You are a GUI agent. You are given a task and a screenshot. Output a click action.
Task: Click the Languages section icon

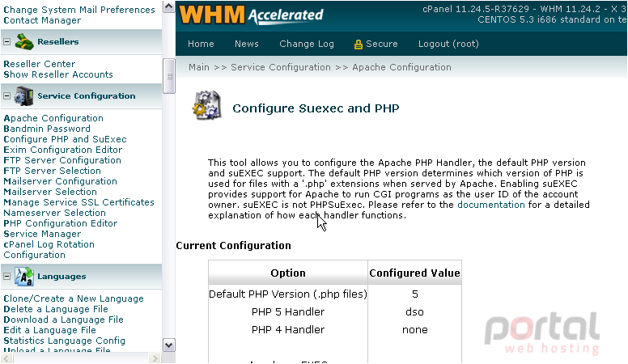24,277
